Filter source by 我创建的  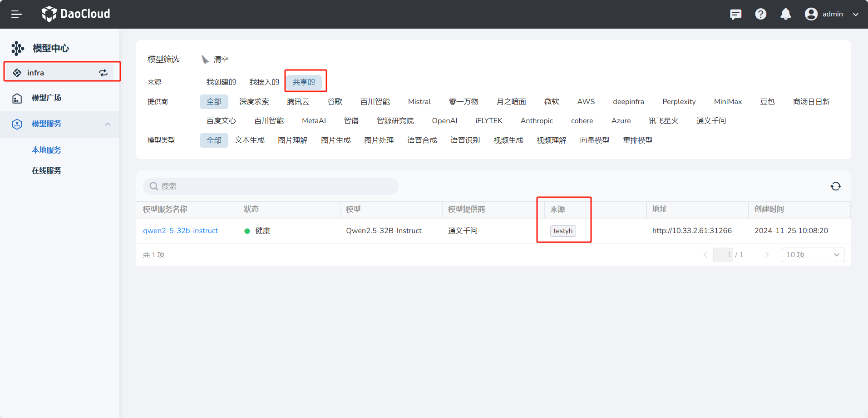click(221, 82)
